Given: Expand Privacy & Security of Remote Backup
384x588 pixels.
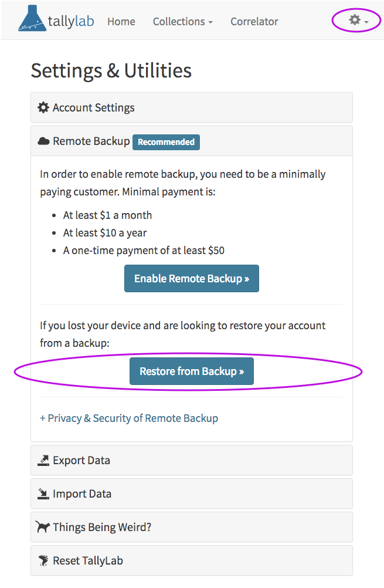Looking at the screenshot, I should pos(129,418).
